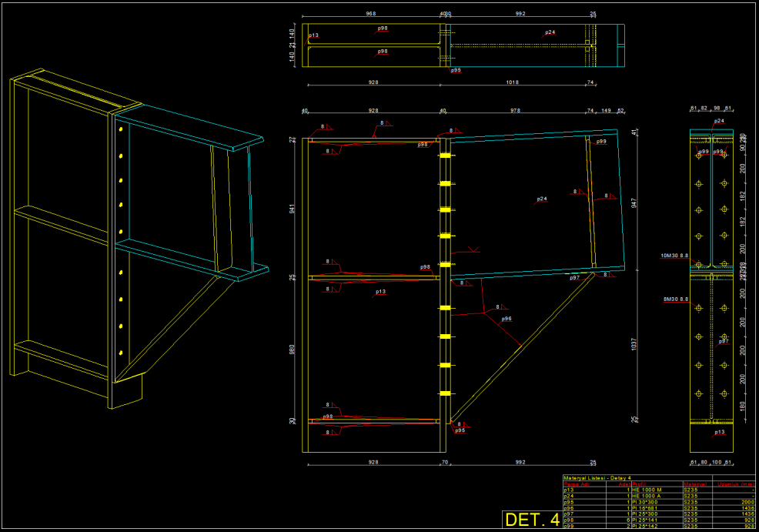This screenshot has height=532, width=759.
Task: Select the p96 label on diagonal brace
Action: pos(507,318)
